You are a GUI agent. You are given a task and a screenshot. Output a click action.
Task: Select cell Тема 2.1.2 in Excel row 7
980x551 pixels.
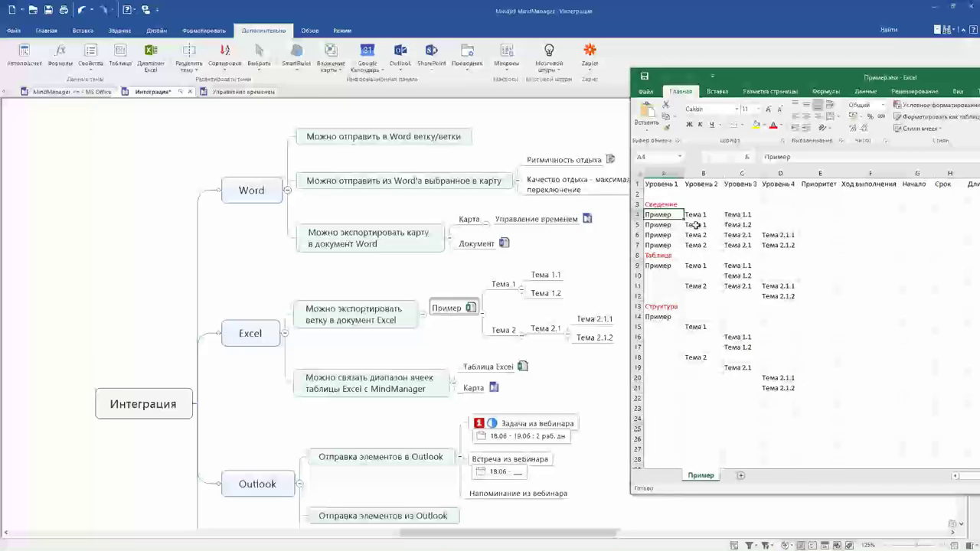point(778,245)
